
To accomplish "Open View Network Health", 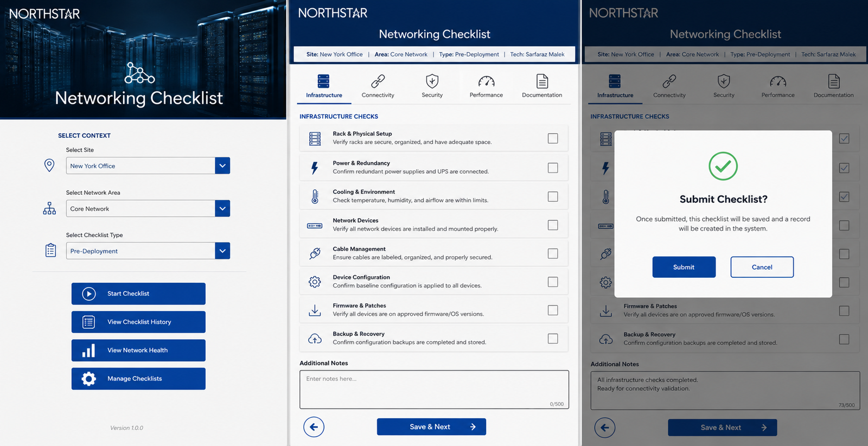I will pyautogui.click(x=138, y=350).
